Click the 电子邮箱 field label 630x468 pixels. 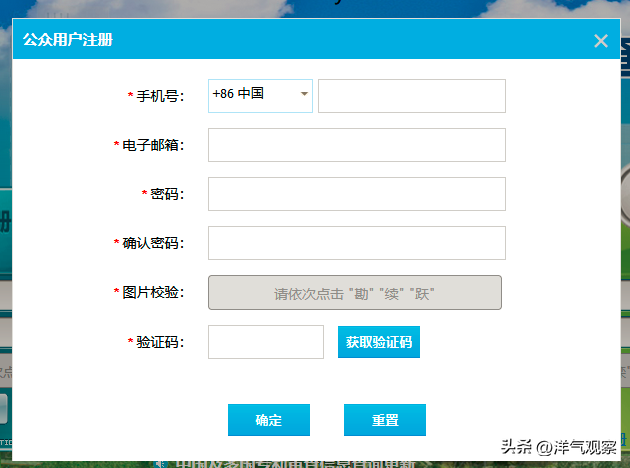pos(153,145)
